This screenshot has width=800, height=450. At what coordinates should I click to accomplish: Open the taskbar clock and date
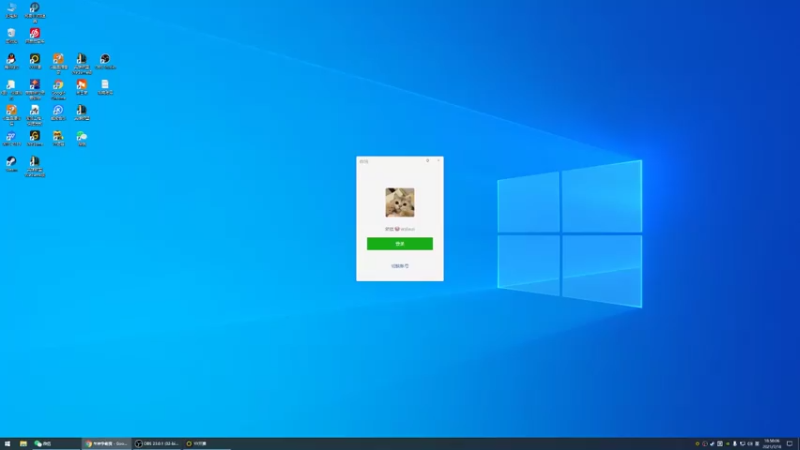tap(771, 444)
